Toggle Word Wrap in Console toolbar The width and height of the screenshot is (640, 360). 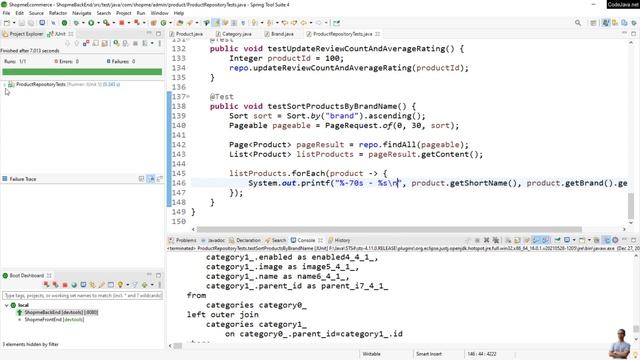click(x=526, y=240)
